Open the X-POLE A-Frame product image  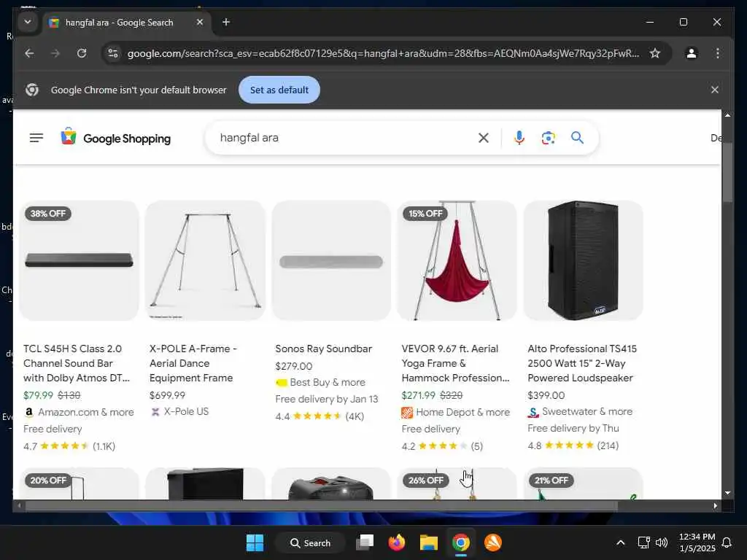click(x=205, y=260)
